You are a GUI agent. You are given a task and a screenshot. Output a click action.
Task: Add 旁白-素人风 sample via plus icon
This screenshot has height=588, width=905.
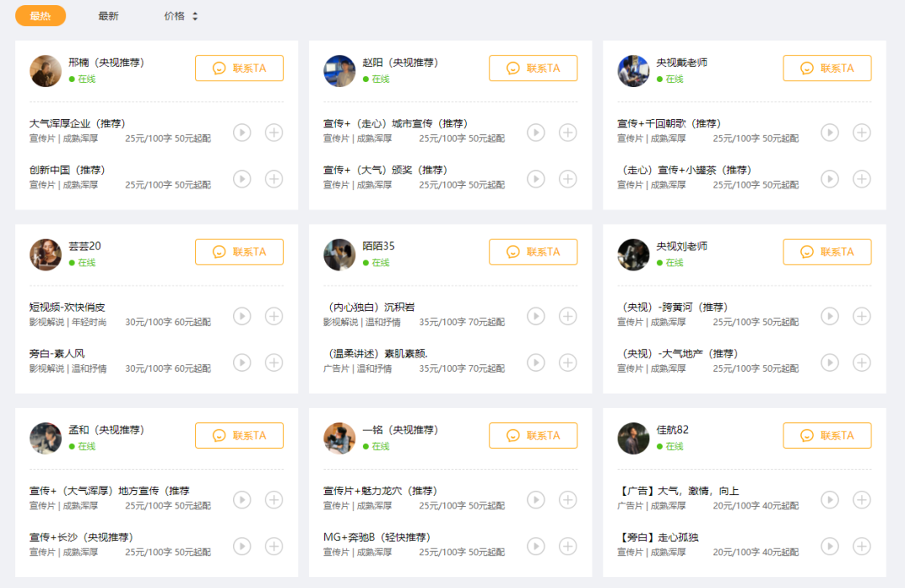point(274,362)
